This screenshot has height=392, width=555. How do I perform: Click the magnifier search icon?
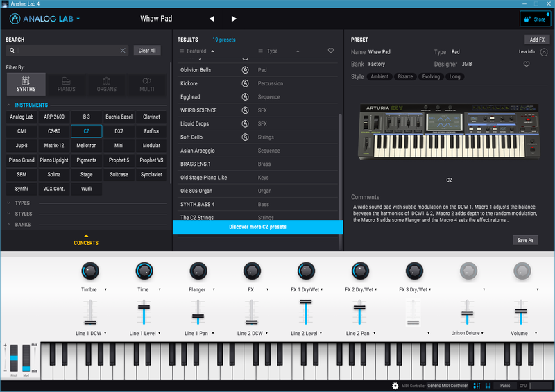pos(12,51)
